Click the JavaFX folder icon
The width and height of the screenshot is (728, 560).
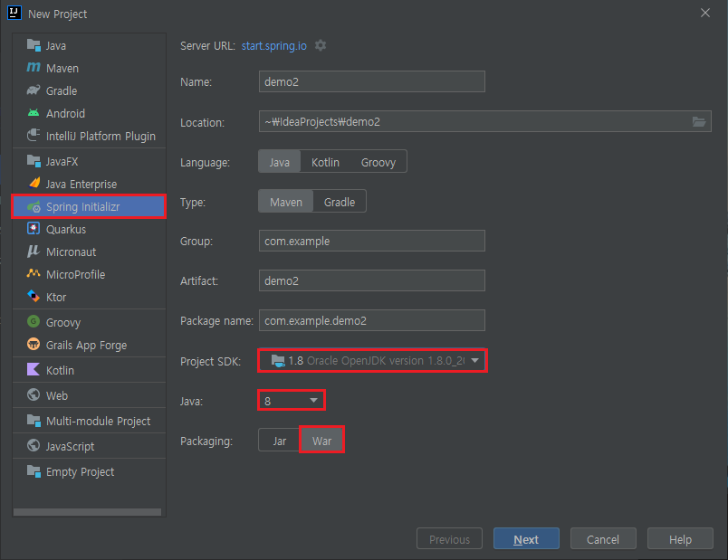point(34,161)
